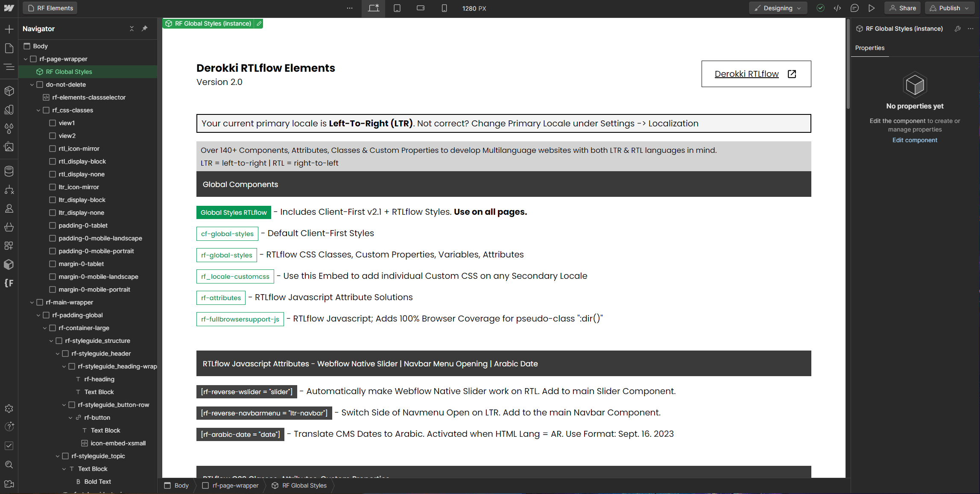Collapse the rf-padding-global tree node
The height and width of the screenshot is (494, 980).
[x=38, y=315]
